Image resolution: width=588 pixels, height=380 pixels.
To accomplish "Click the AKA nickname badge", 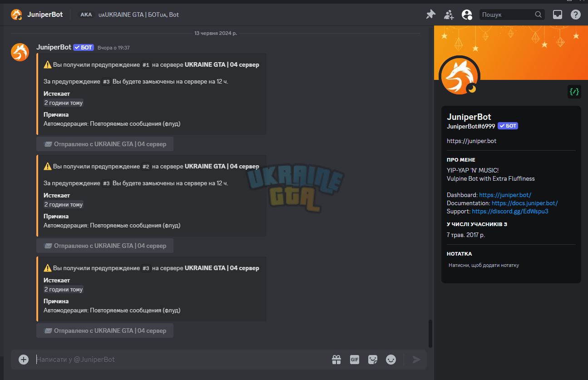I will pos(86,15).
